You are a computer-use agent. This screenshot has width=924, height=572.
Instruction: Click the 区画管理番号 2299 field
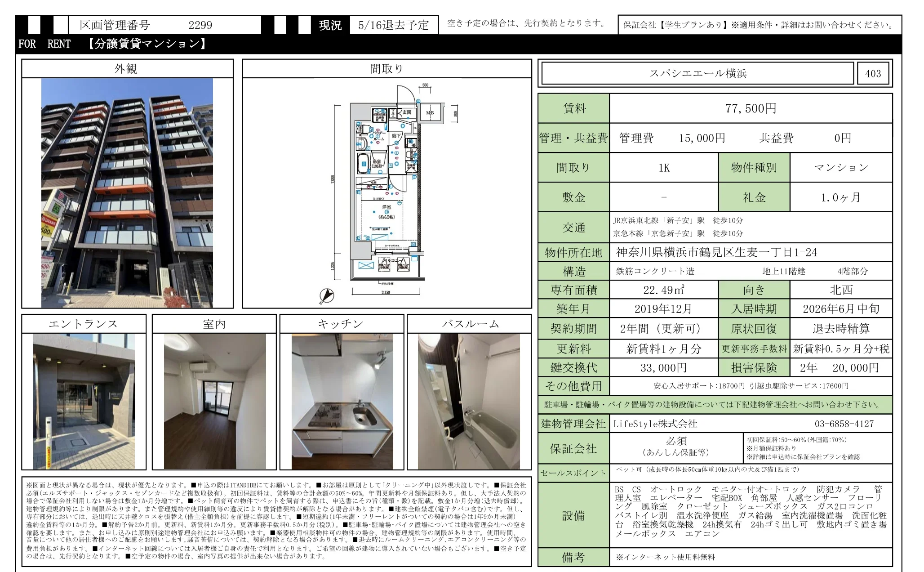pyautogui.click(x=164, y=25)
